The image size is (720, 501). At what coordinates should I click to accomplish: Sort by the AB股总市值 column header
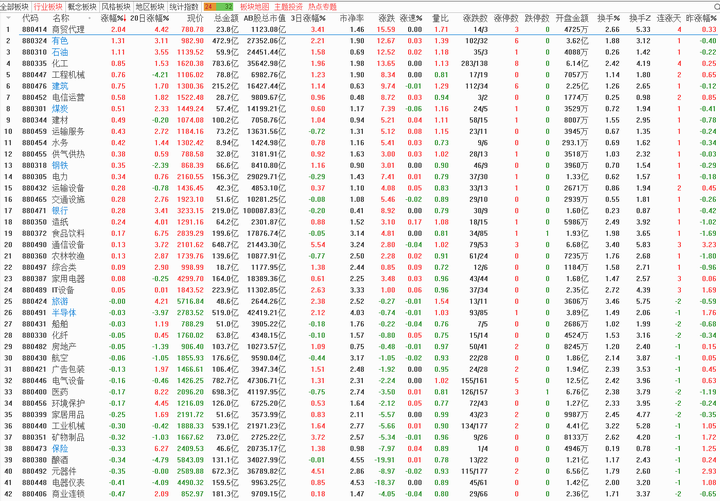264,18
